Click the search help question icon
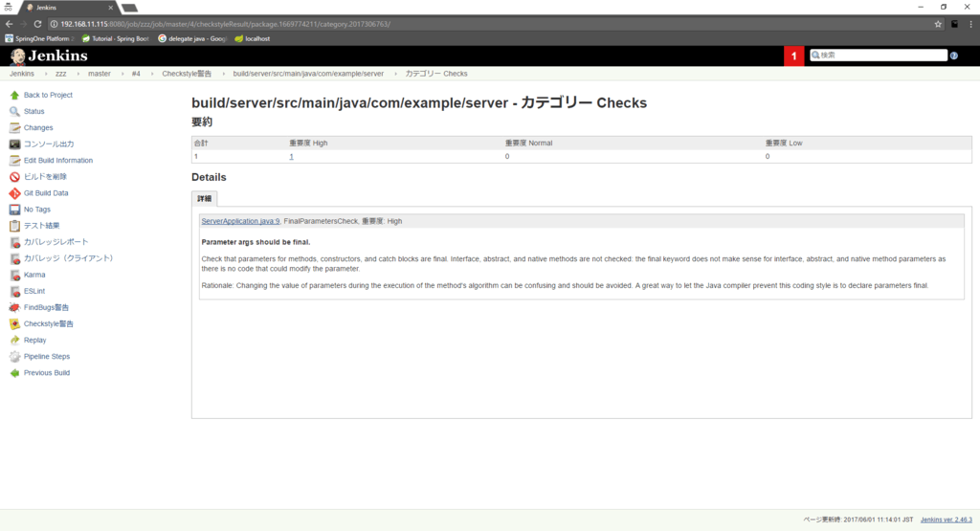Screen dimensions: 980x531 coord(954,55)
